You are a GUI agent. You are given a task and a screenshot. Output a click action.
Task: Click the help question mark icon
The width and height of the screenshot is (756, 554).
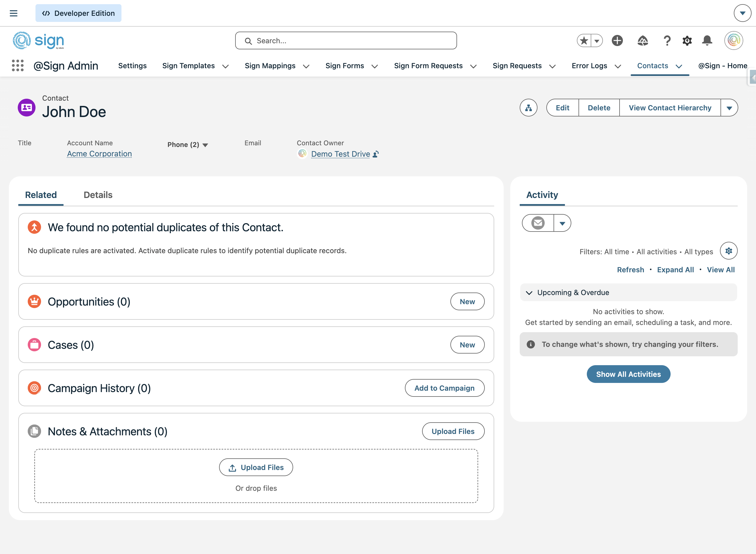[667, 40]
